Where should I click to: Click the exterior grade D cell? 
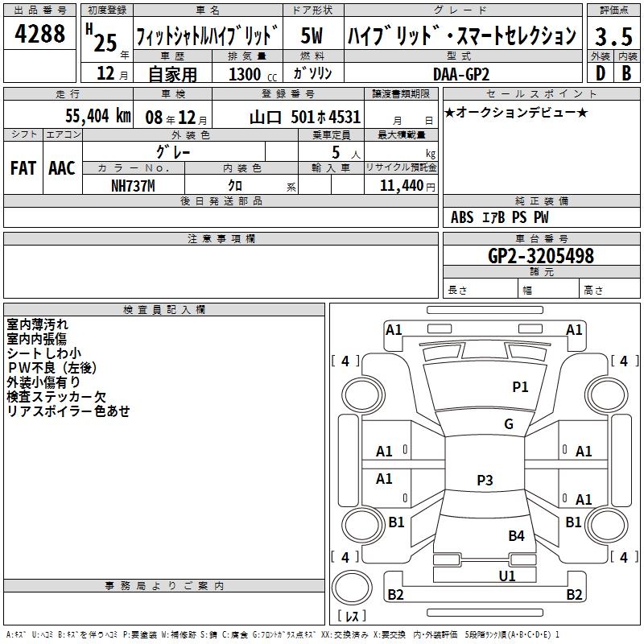[600, 72]
